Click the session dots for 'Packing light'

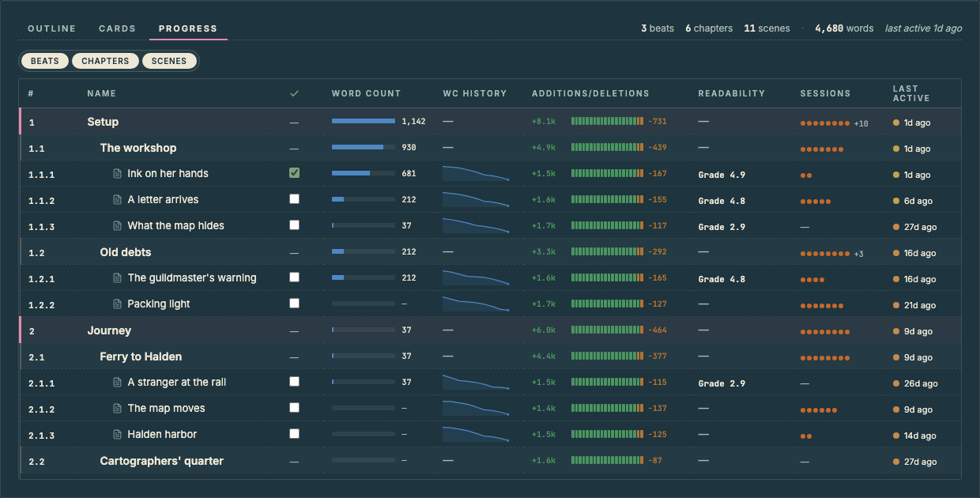point(822,306)
